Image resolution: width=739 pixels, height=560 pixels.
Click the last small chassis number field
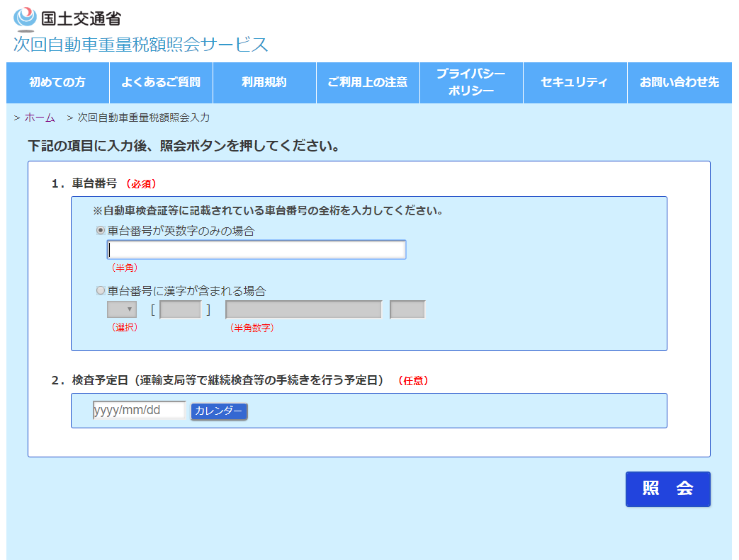click(407, 309)
